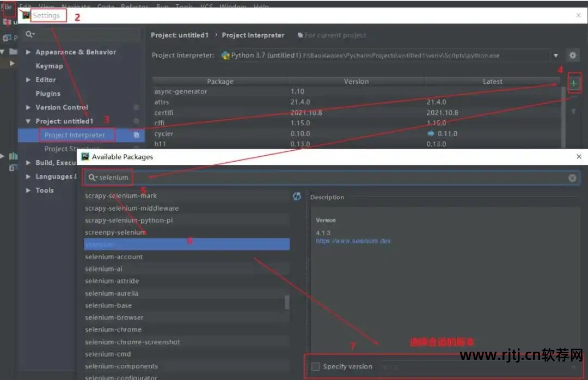Select Keymap in settings tree
Viewport: 588px width, 380px height.
click(49, 66)
